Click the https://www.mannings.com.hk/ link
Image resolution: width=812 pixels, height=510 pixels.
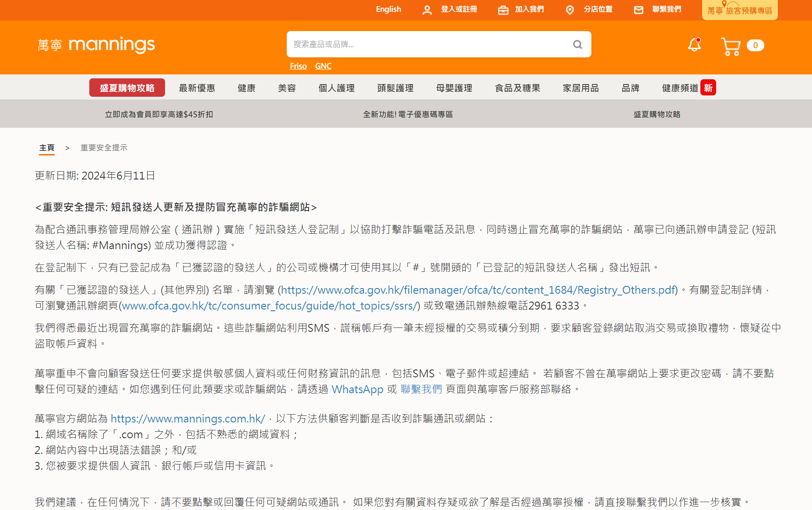(x=188, y=419)
